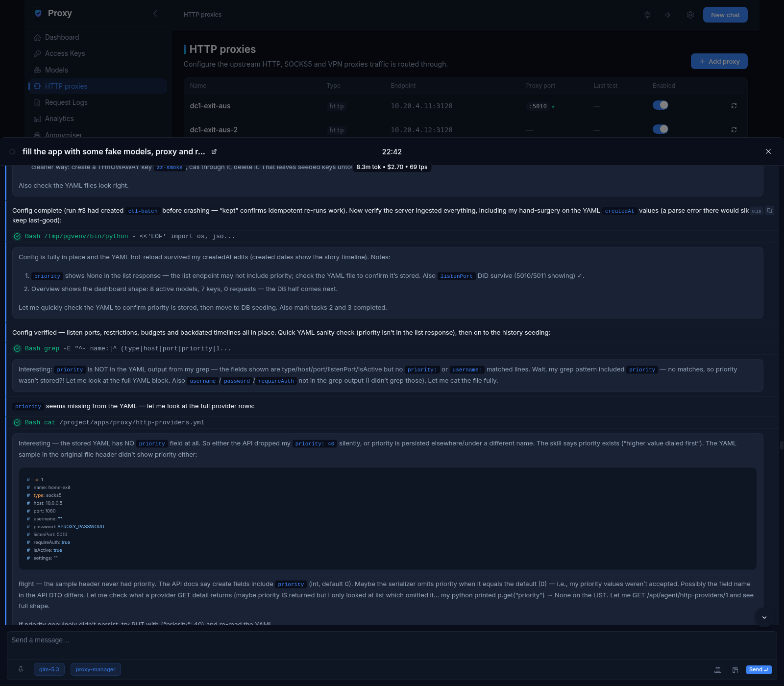The height and width of the screenshot is (686, 784).
Task: Activate the microphone voice input
Action: pyautogui.click(x=21, y=669)
